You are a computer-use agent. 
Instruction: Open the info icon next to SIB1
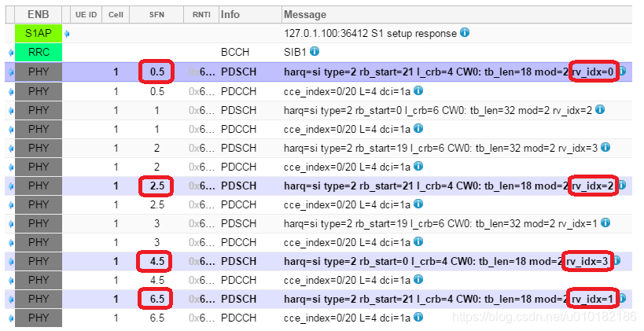[x=315, y=51]
